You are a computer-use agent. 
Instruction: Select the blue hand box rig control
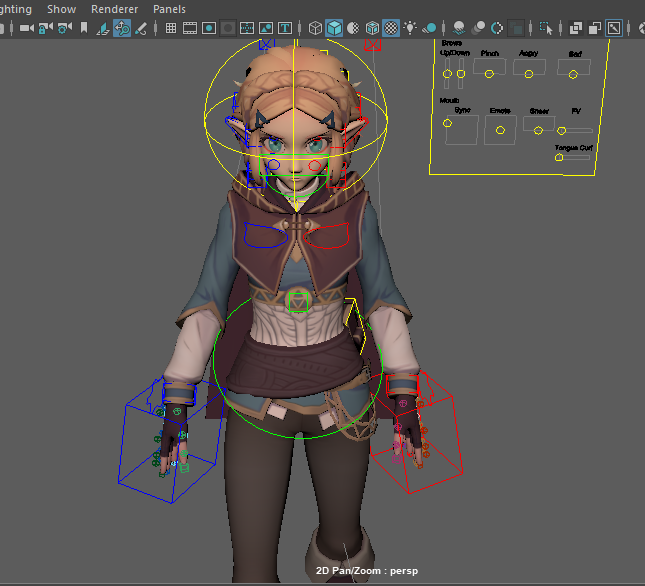172,440
